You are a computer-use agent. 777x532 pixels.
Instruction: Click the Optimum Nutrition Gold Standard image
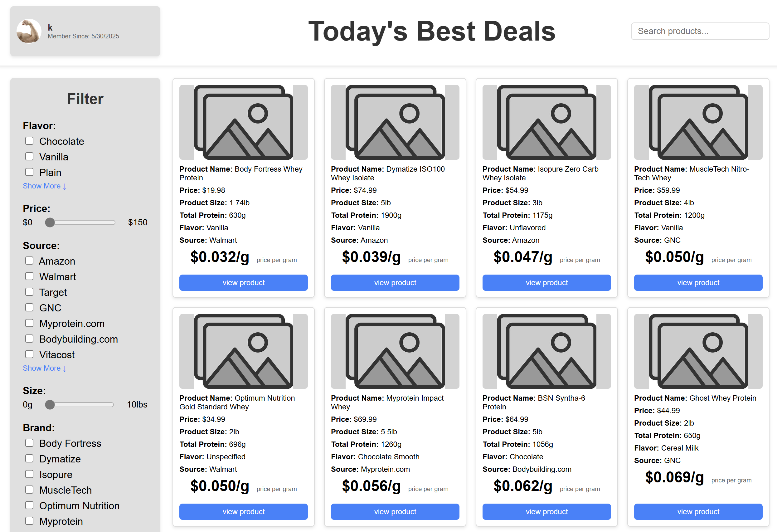(x=243, y=351)
